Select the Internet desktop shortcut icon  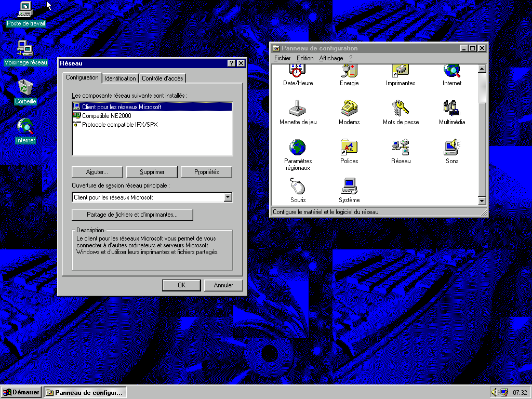[25, 126]
